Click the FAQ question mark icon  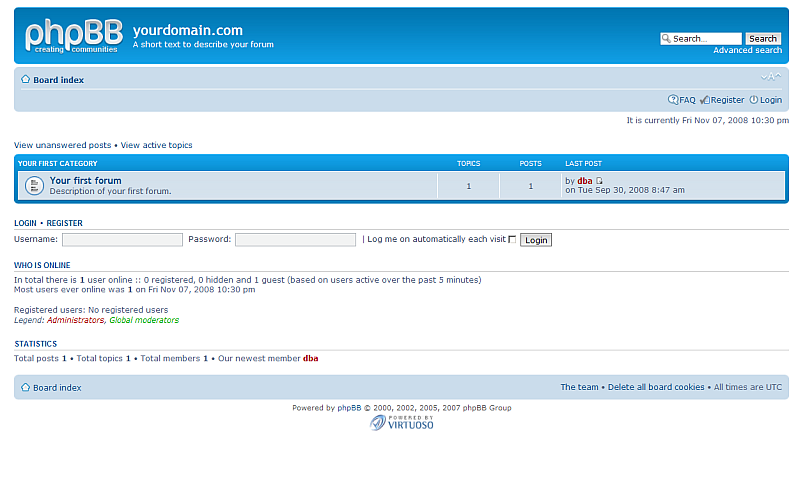(673, 100)
